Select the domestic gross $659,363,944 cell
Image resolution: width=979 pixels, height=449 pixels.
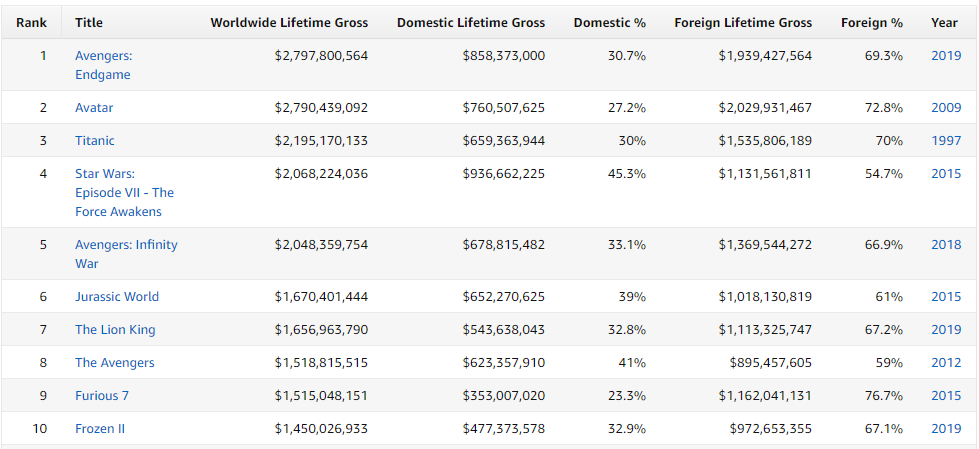pyautogui.click(x=504, y=141)
